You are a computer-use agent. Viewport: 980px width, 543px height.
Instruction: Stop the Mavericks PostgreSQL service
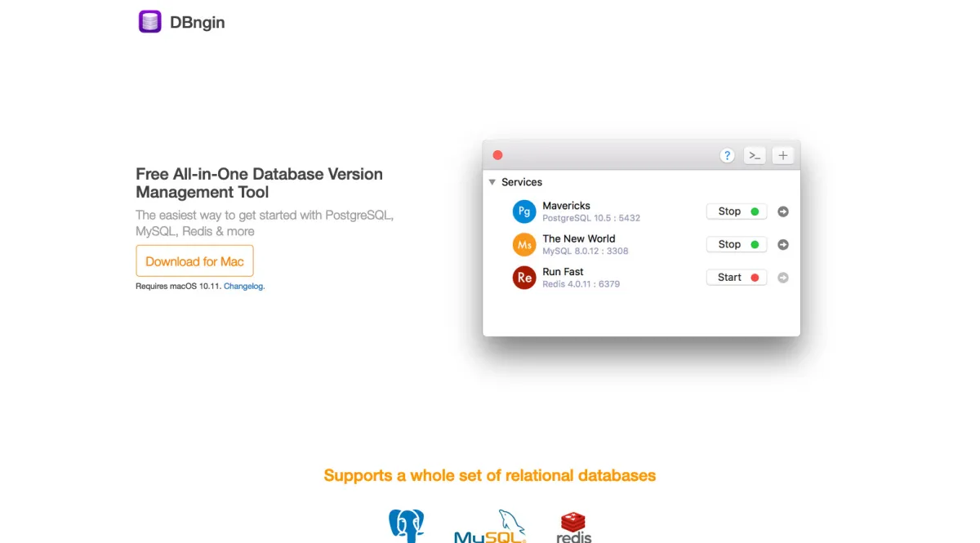tap(737, 211)
